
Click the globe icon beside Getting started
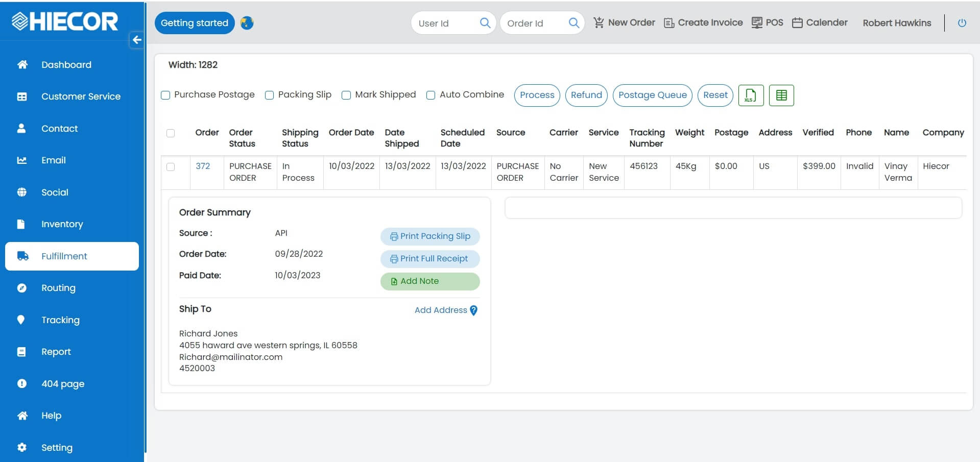point(247,23)
